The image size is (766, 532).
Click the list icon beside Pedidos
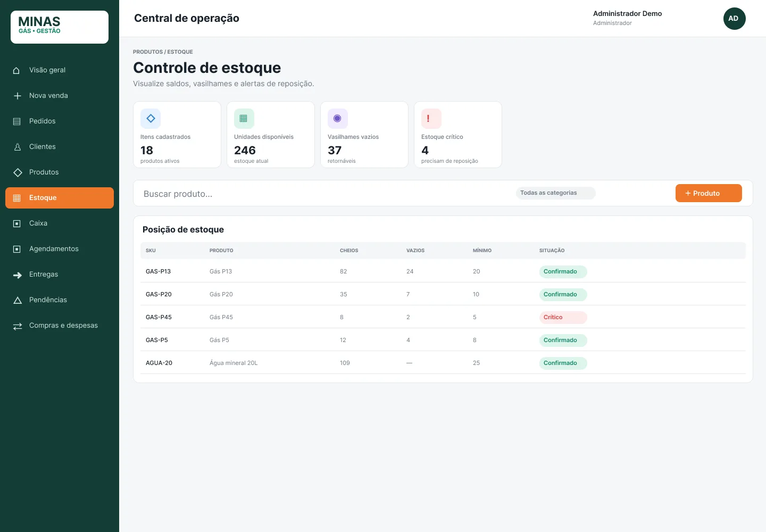pyautogui.click(x=17, y=121)
